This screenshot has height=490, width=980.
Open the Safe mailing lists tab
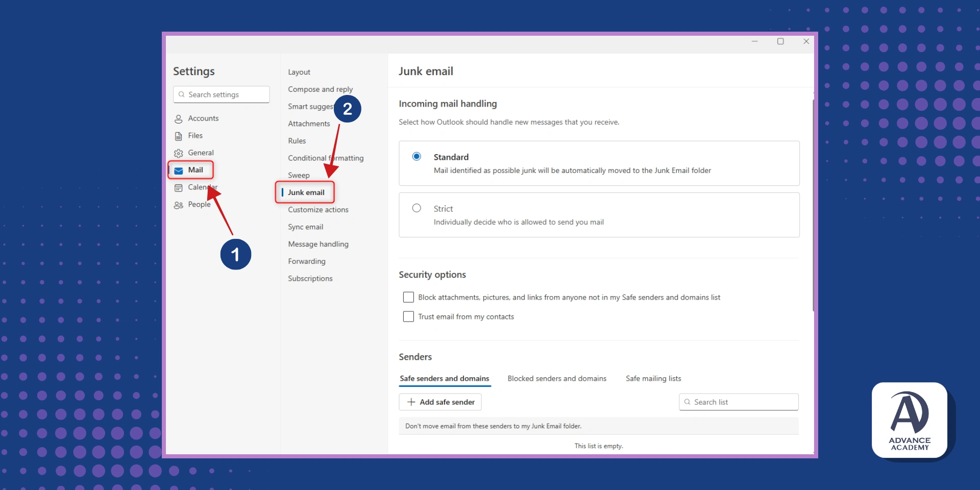click(653, 379)
